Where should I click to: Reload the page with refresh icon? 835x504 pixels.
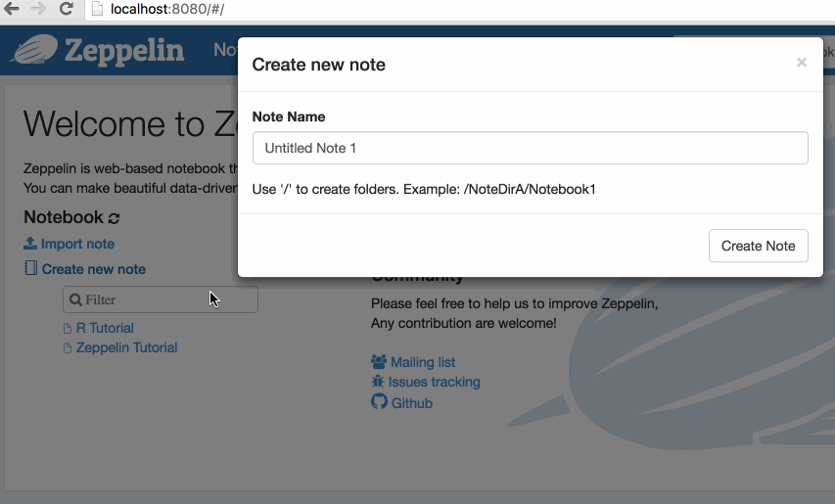(66, 9)
